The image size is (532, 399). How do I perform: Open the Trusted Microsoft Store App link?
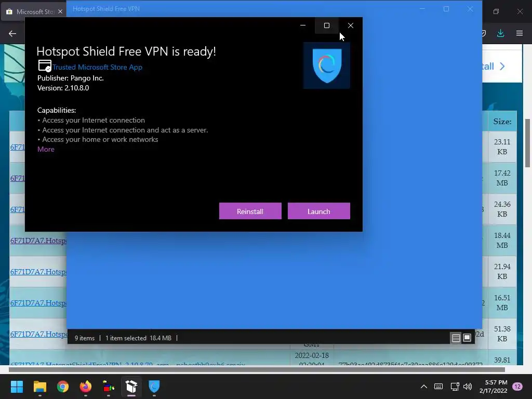[97, 67]
